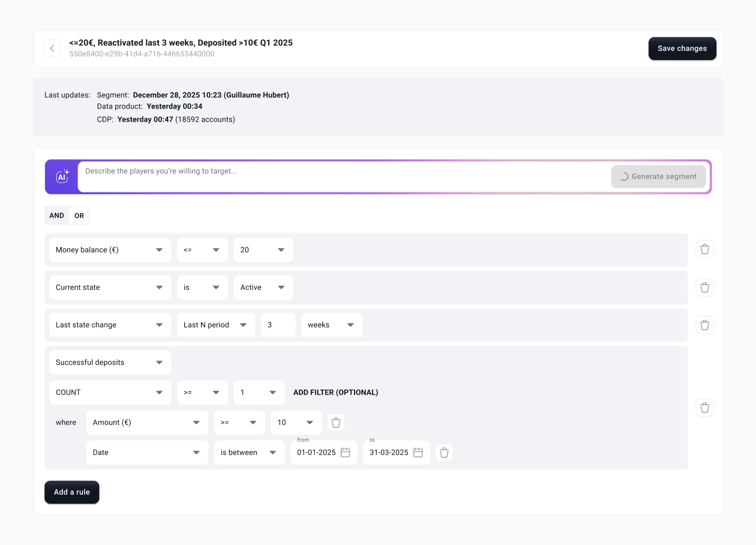Click the Generate segment button
Image resolution: width=756 pixels, height=545 pixels.
pyautogui.click(x=658, y=177)
